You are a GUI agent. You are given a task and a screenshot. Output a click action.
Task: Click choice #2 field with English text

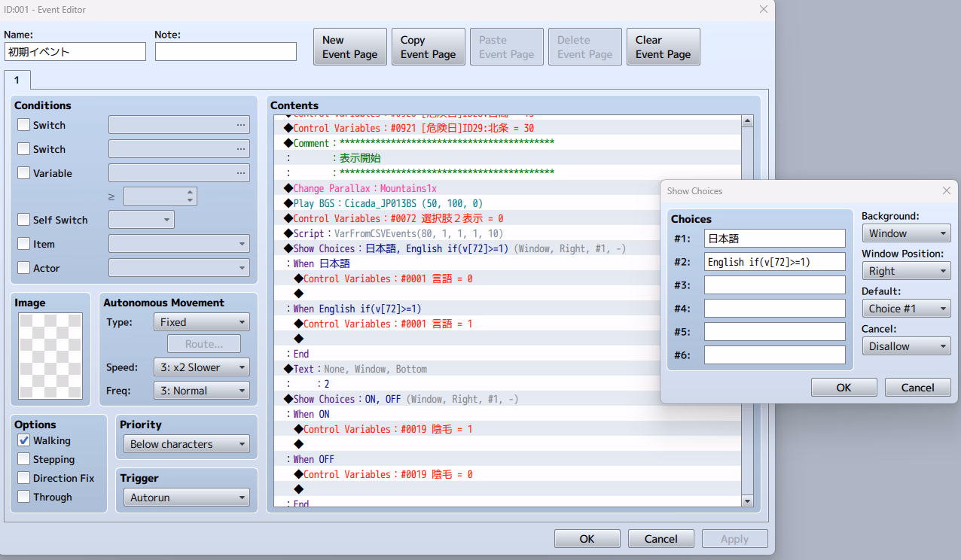pyautogui.click(x=775, y=262)
